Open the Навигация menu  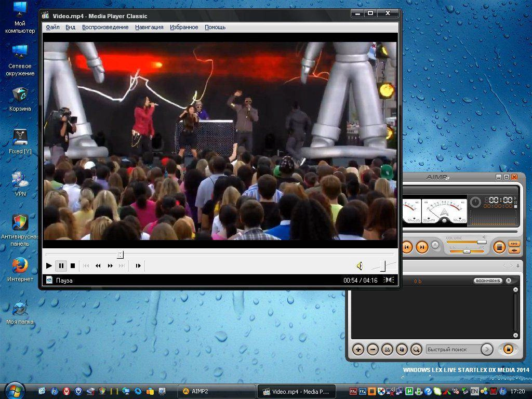coord(149,27)
